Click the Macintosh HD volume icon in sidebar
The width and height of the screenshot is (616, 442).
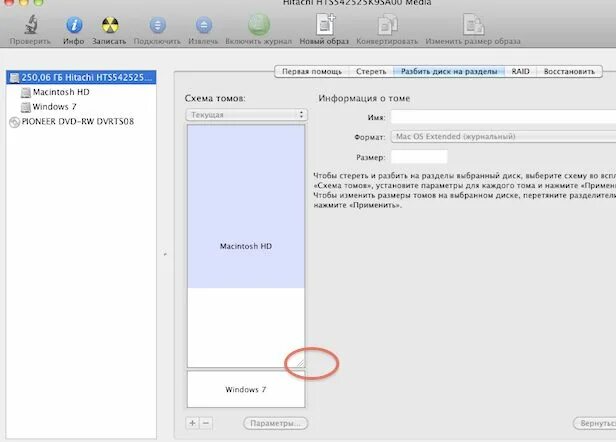click(26, 92)
